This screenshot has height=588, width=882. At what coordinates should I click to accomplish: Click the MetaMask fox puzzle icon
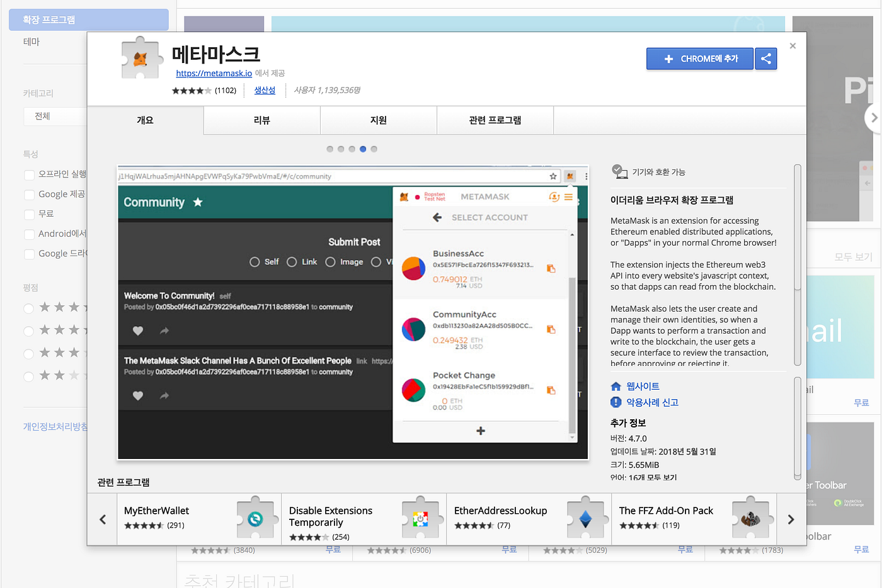140,58
